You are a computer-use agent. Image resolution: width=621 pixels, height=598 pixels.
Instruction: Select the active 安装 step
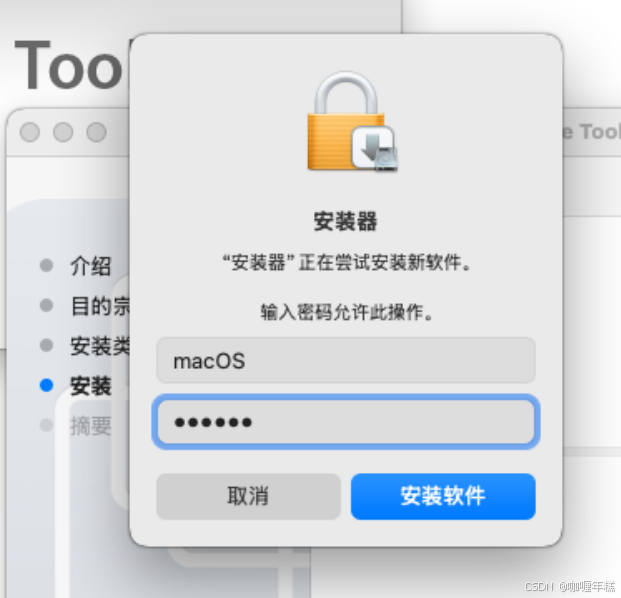point(91,386)
